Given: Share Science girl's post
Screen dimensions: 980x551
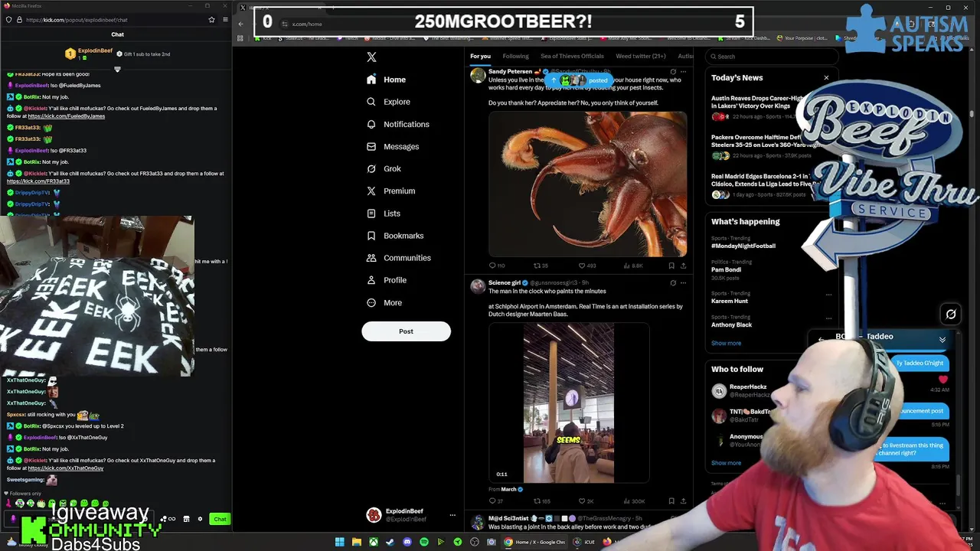Looking at the screenshot, I should click(x=683, y=501).
